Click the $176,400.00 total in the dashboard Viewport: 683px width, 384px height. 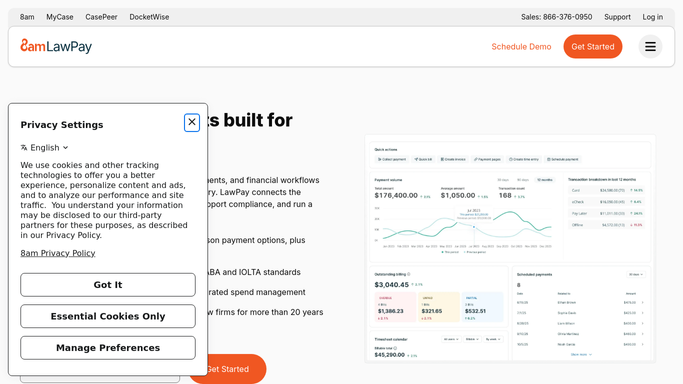click(396, 195)
